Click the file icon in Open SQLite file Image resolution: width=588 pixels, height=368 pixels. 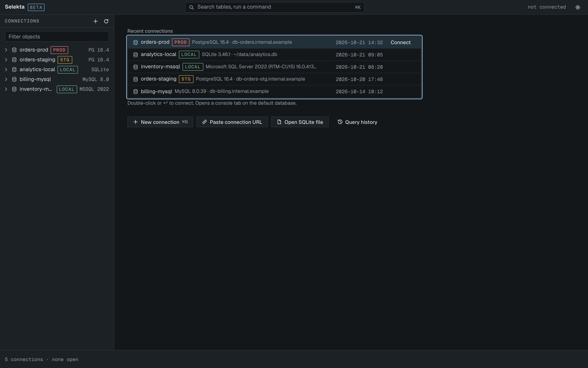click(x=279, y=122)
